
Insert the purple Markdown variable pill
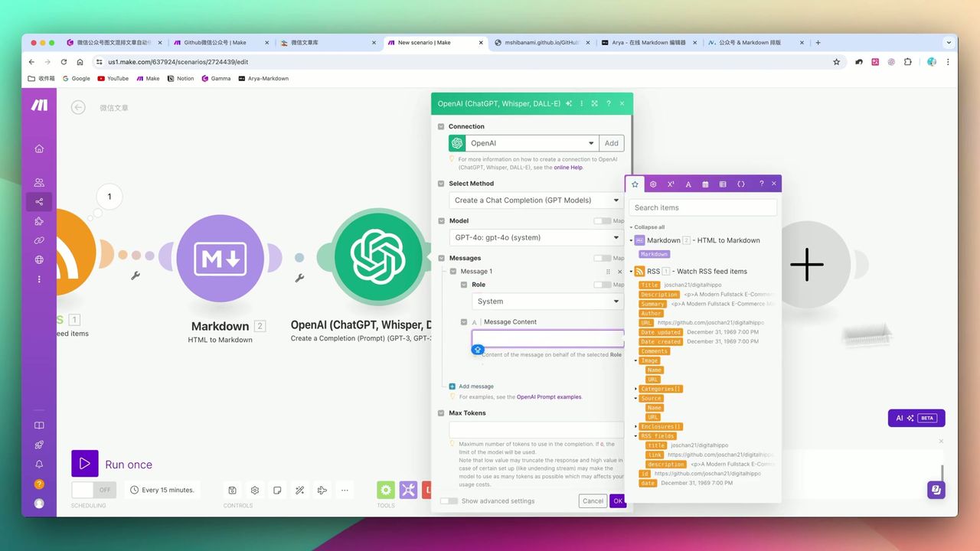point(654,254)
